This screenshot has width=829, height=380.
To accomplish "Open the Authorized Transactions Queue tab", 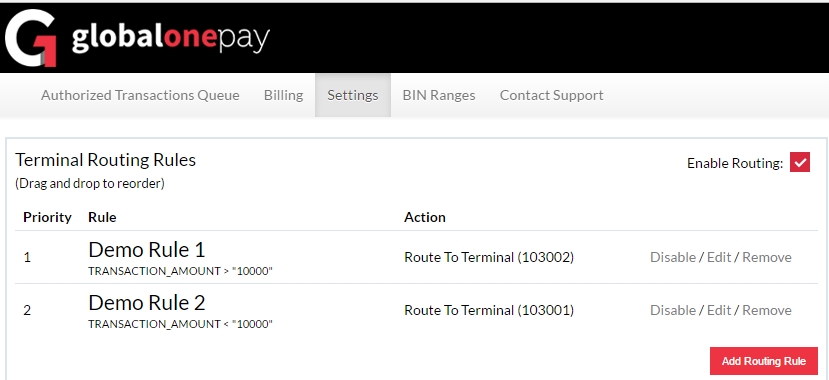I will coord(140,95).
